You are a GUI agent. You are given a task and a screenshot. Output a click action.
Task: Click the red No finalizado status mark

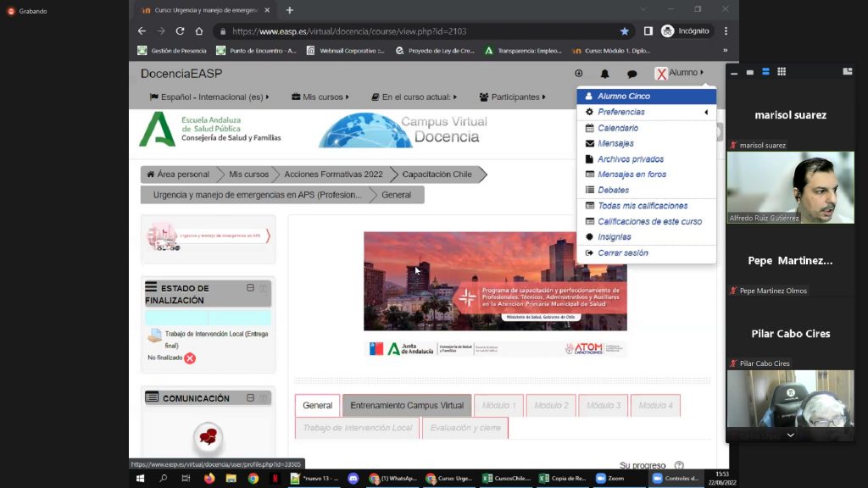click(190, 358)
